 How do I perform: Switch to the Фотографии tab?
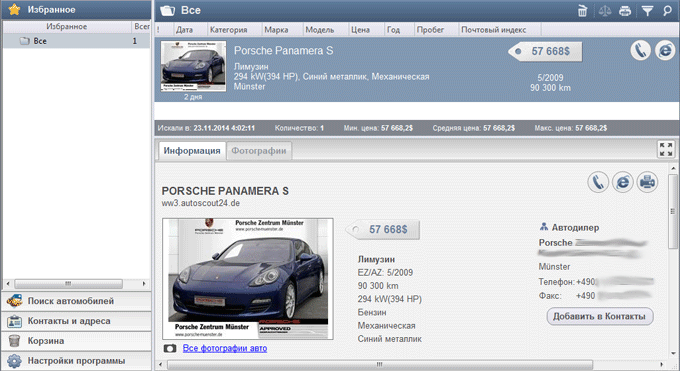258,151
